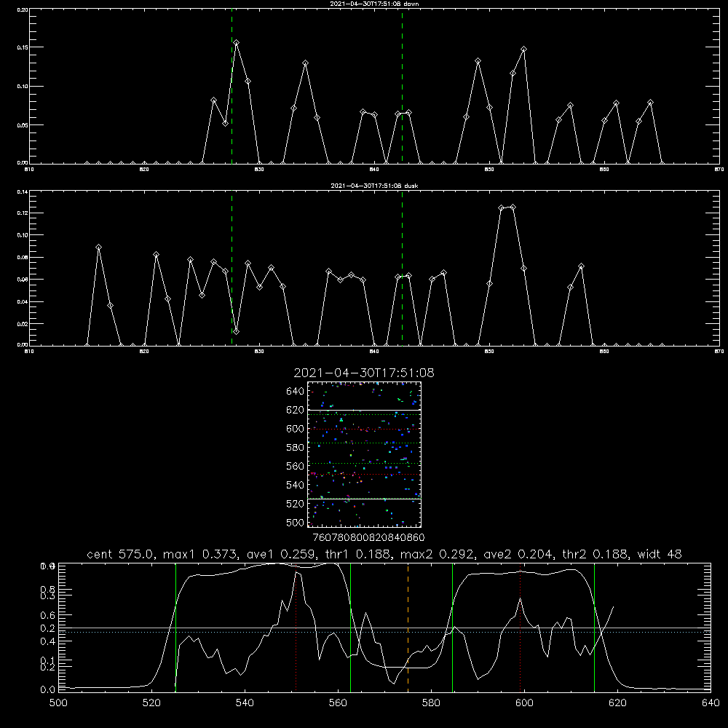Viewport: 728px width, 728px height.
Task: Click the '580' y-axis label of the detector image
Action: point(296,448)
